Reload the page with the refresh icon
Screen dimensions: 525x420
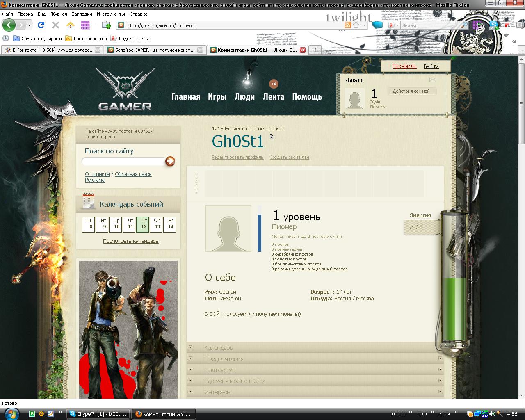[x=41, y=25]
